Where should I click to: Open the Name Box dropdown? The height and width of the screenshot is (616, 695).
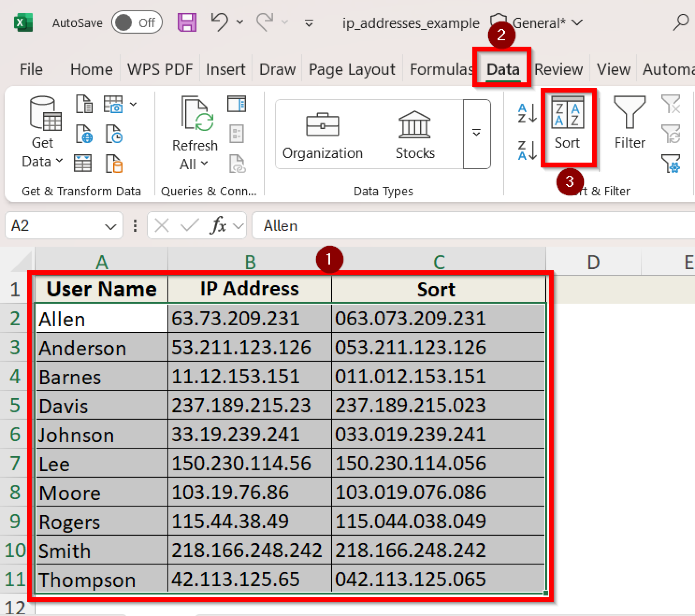111,225
